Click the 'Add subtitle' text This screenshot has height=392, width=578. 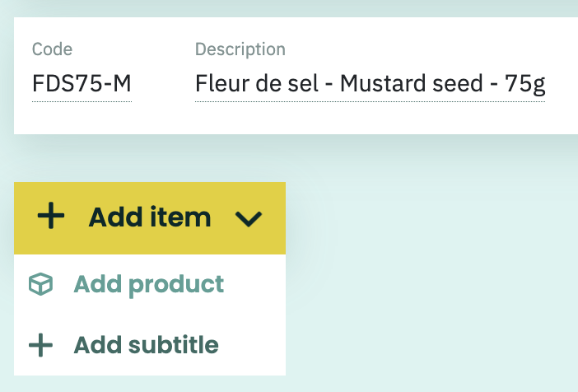tap(146, 345)
